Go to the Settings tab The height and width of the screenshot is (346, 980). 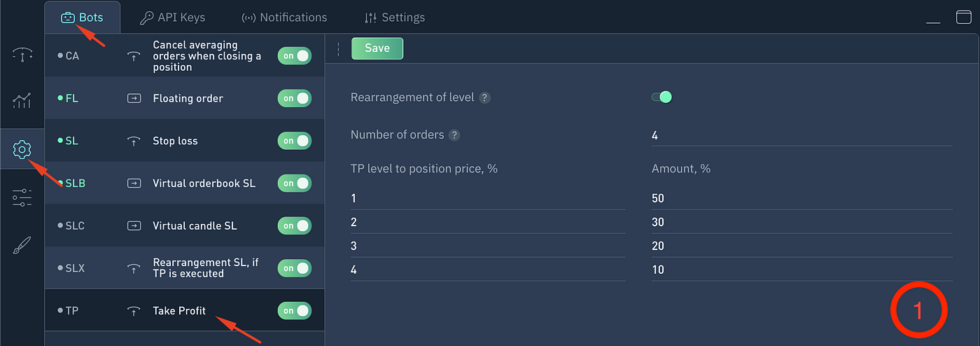point(395,18)
